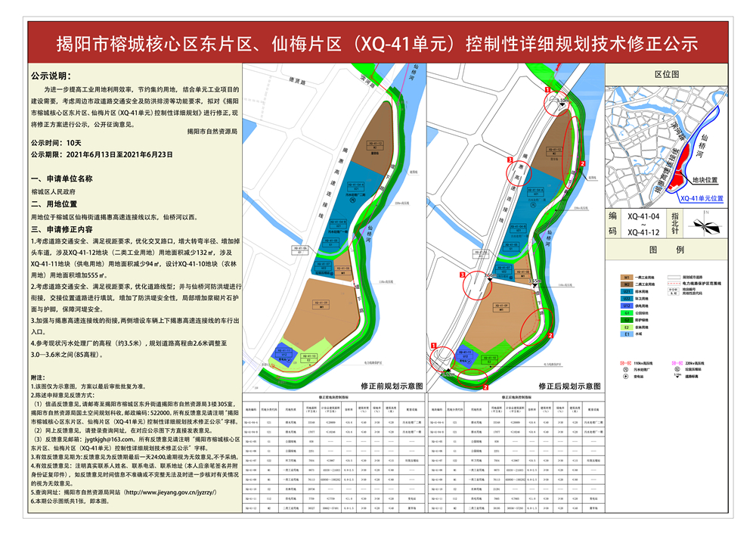Click the road elevation triangle legend symbol

pyautogui.click(x=677, y=375)
